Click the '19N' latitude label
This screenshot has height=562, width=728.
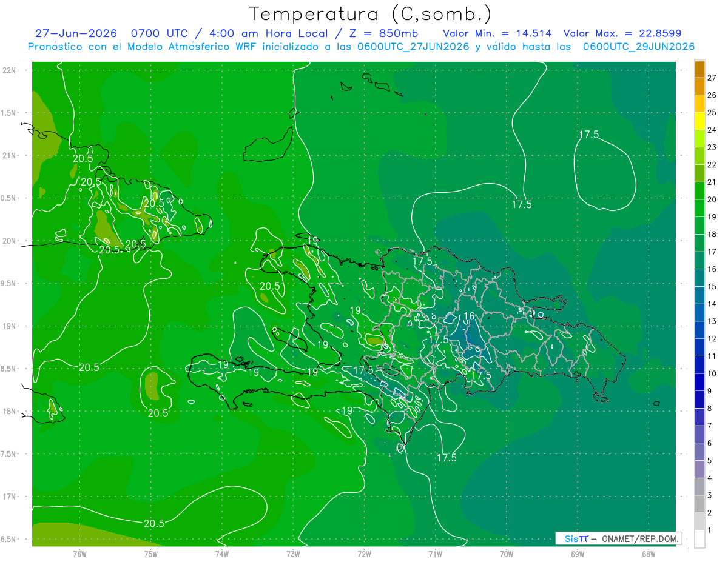tap(8, 326)
